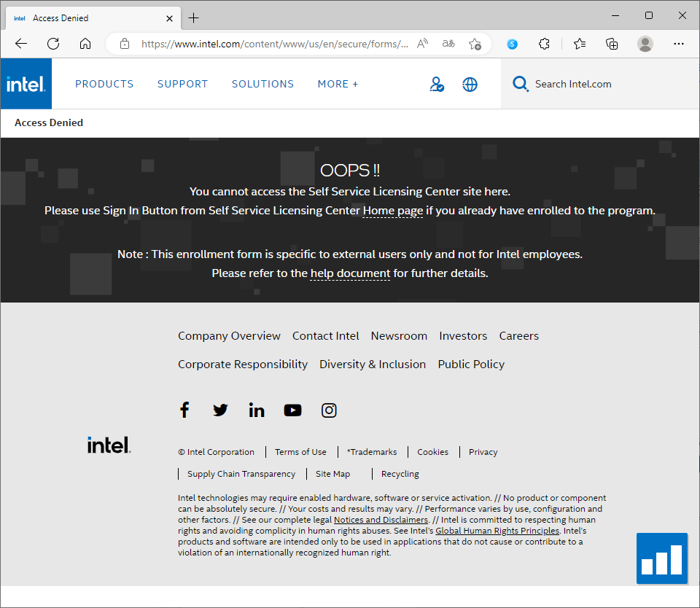Open Public Policy link
The height and width of the screenshot is (608, 700).
(471, 365)
